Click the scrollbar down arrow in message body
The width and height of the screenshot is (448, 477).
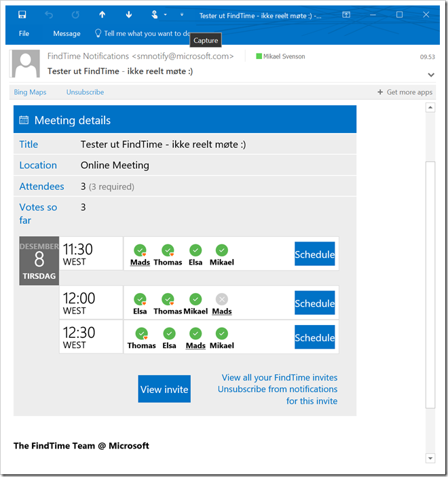coord(430,458)
